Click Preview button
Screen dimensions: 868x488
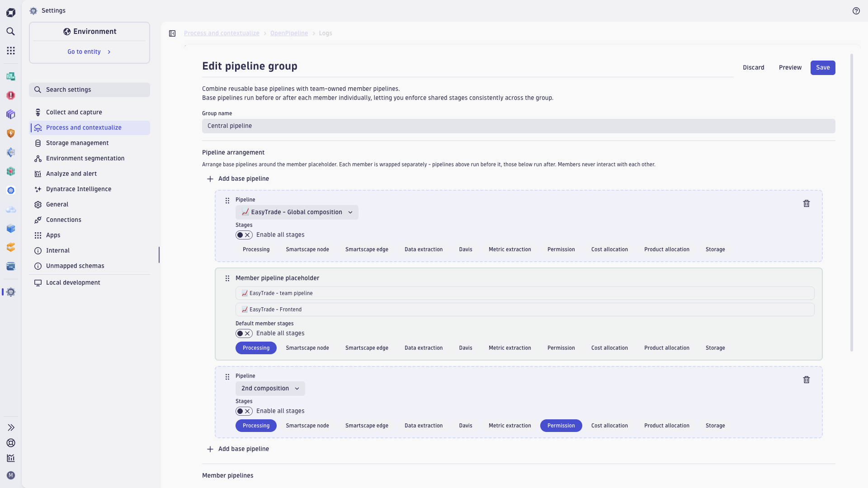click(790, 68)
